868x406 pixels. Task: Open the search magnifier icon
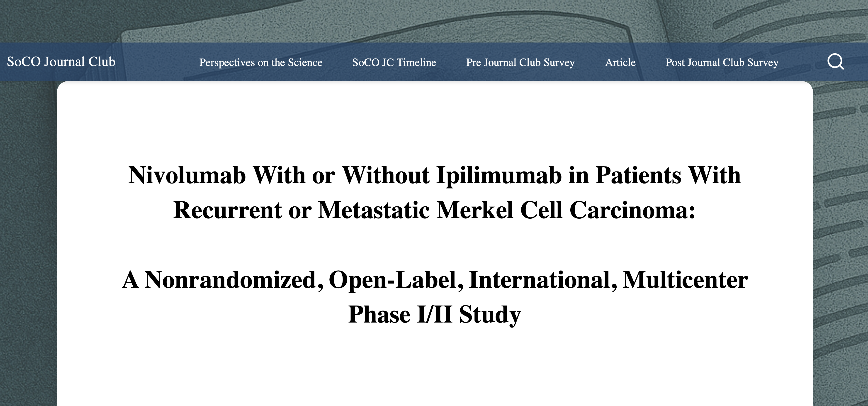pos(836,62)
